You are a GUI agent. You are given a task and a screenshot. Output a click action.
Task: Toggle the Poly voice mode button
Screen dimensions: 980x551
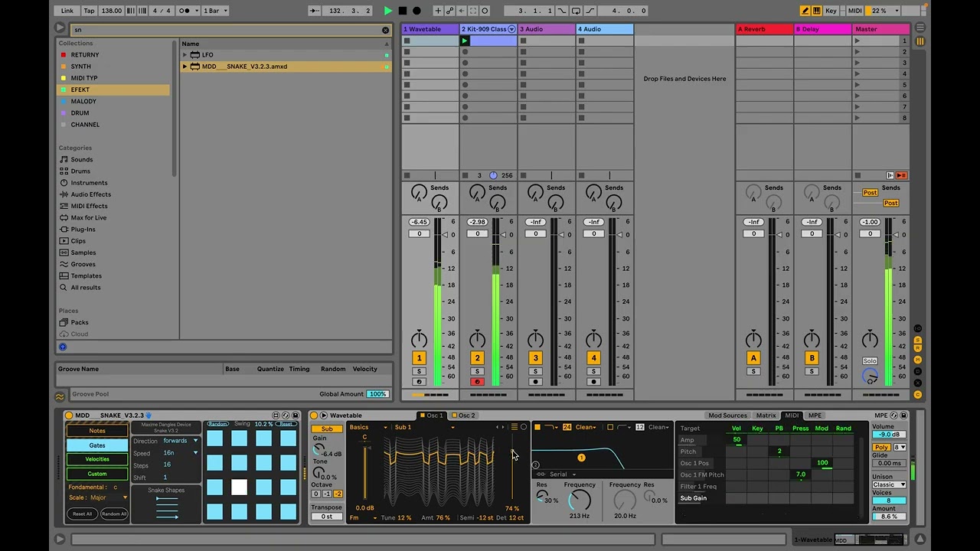click(881, 447)
